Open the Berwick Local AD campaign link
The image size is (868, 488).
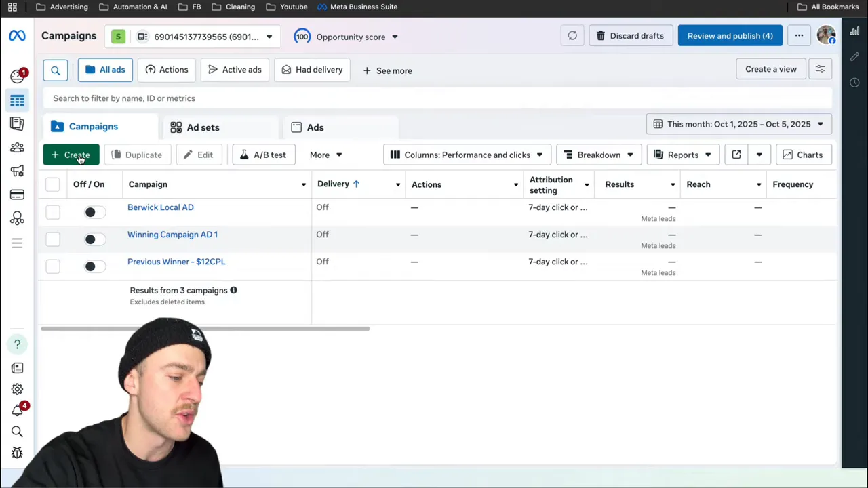coord(160,207)
